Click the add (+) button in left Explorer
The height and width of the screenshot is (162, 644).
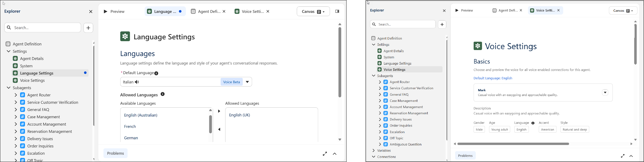pyautogui.click(x=88, y=28)
